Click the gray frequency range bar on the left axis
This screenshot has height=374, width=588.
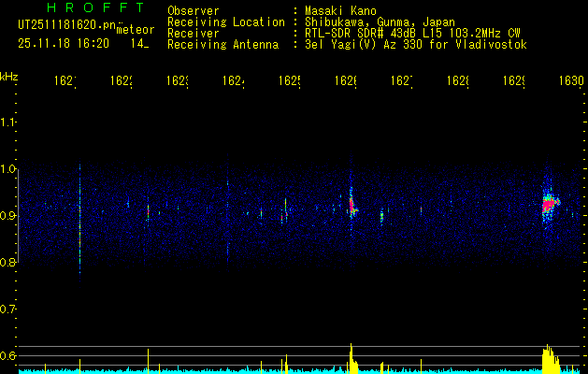click(18, 216)
